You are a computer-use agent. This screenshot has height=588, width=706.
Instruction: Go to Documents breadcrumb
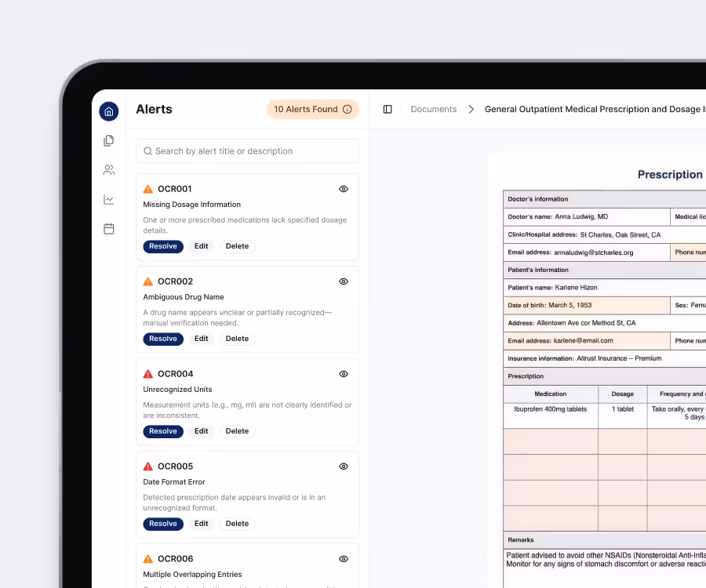point(434,109)
